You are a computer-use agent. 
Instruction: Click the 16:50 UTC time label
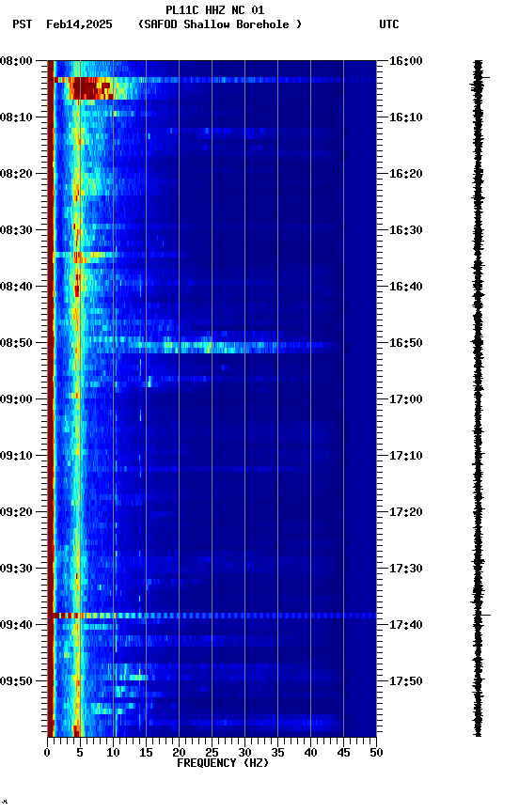click(406, 343)
